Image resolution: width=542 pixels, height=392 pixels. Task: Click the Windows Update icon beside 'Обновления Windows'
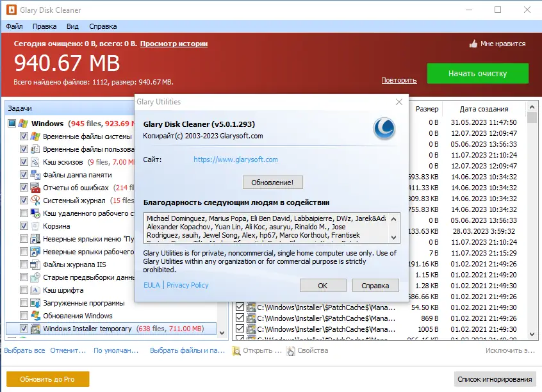(35, 316)
